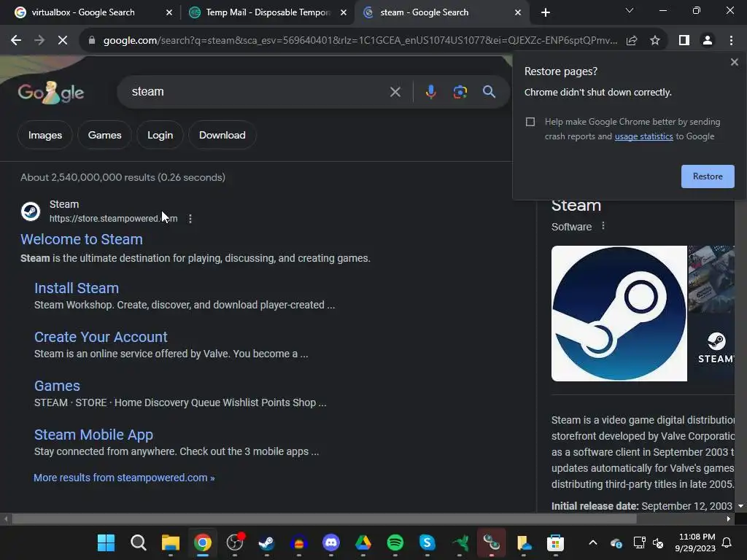This screenshot has height=560, width=747.
Task: Open the Chrome three-dot menu
Action: 731,41
